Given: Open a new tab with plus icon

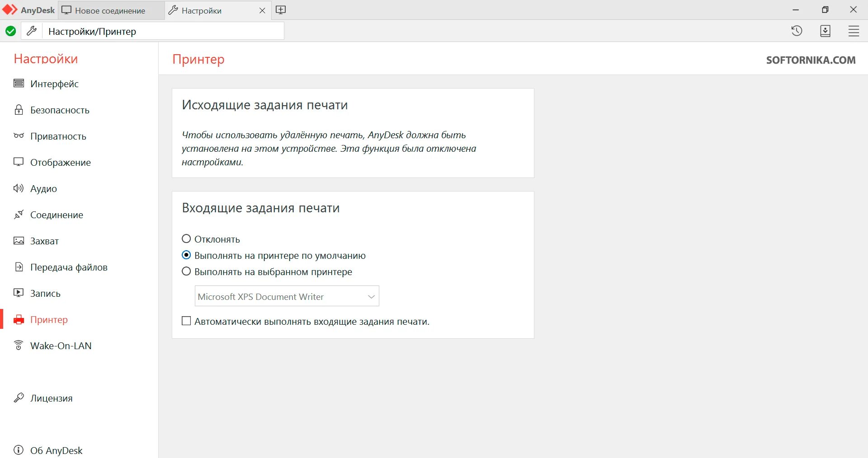Looking at the screenshot, I should (x=281, y=10).
